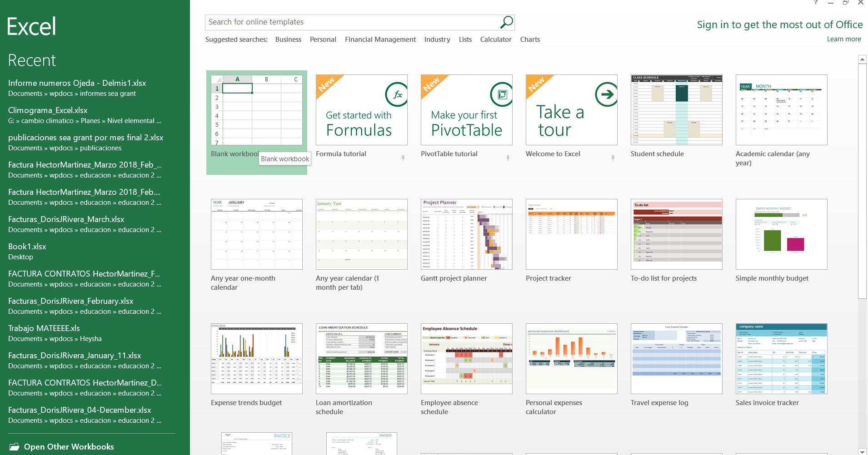Pin the Formula tutorial template
This screenshot has height=455, width=868.
click(x=403, y=158)
